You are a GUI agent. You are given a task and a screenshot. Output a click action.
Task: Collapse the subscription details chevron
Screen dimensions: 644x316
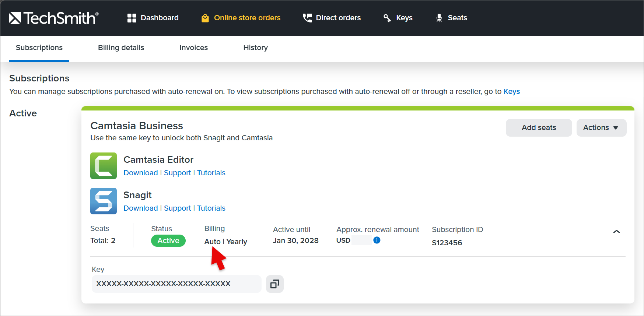tap(616, 232)
